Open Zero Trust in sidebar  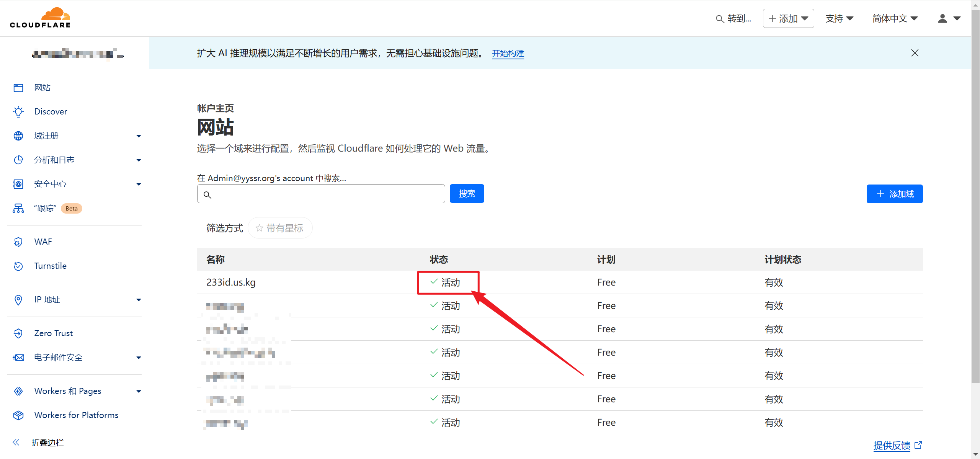(53, 333)
